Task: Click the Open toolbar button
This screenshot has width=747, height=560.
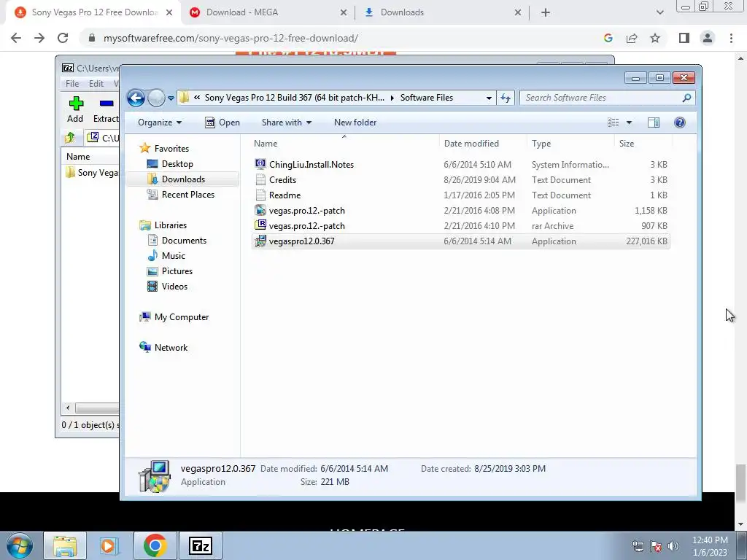Action: pyautogui.click(x=222, y=122)
